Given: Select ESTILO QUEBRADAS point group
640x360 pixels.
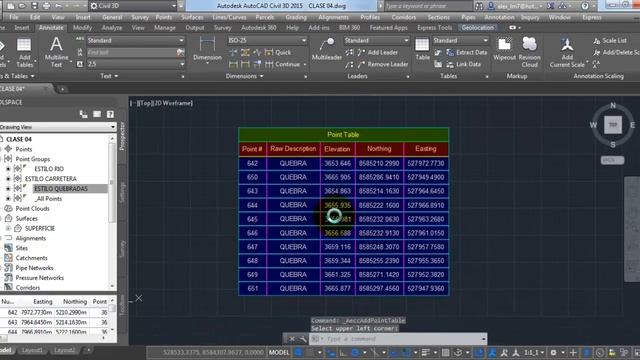Looking at the screenshot, I should [x=61, y=189].
